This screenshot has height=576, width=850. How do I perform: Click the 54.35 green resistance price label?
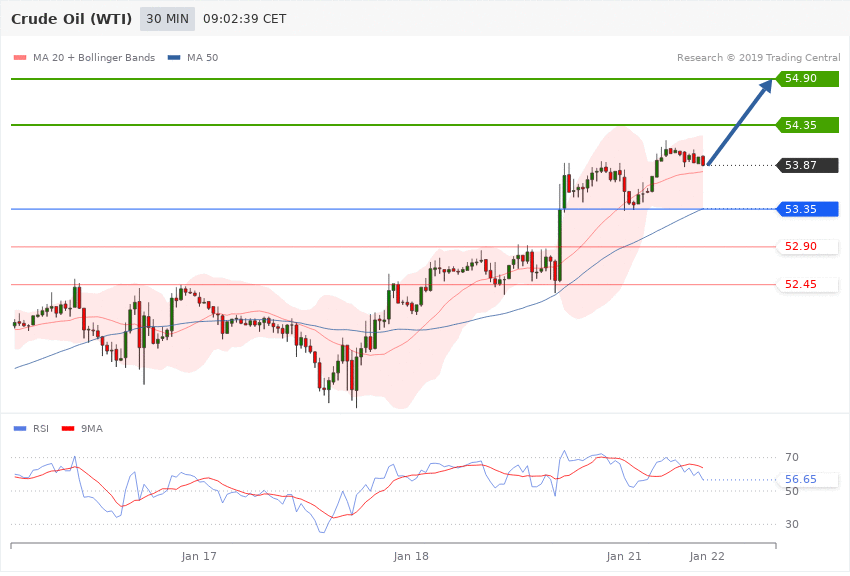[808, 125]
